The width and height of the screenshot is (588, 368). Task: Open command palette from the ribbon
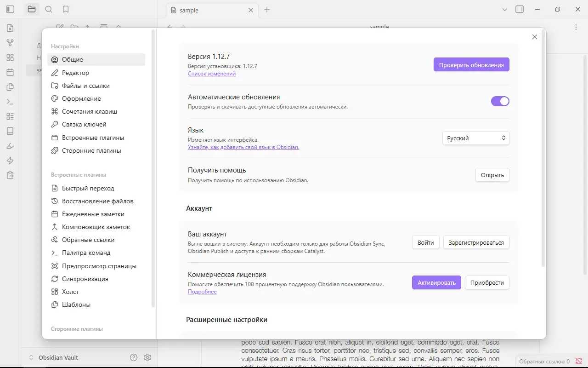10,102
